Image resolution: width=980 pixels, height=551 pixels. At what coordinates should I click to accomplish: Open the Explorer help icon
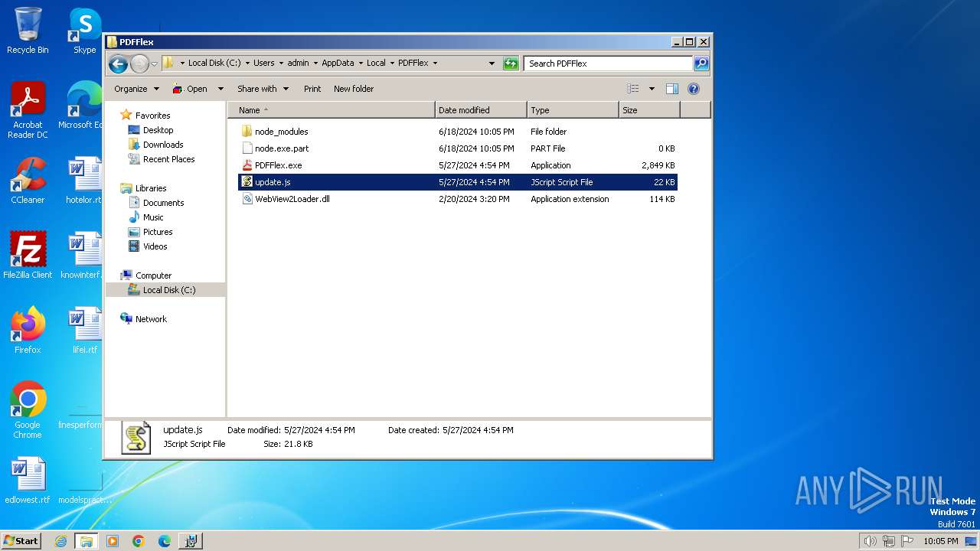694,89
